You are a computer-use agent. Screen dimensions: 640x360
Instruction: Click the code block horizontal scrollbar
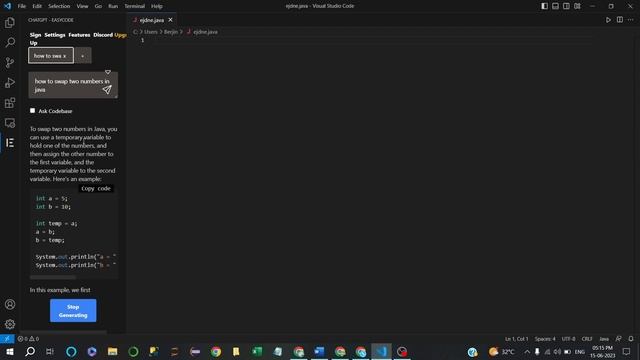[x=53, y=277]
